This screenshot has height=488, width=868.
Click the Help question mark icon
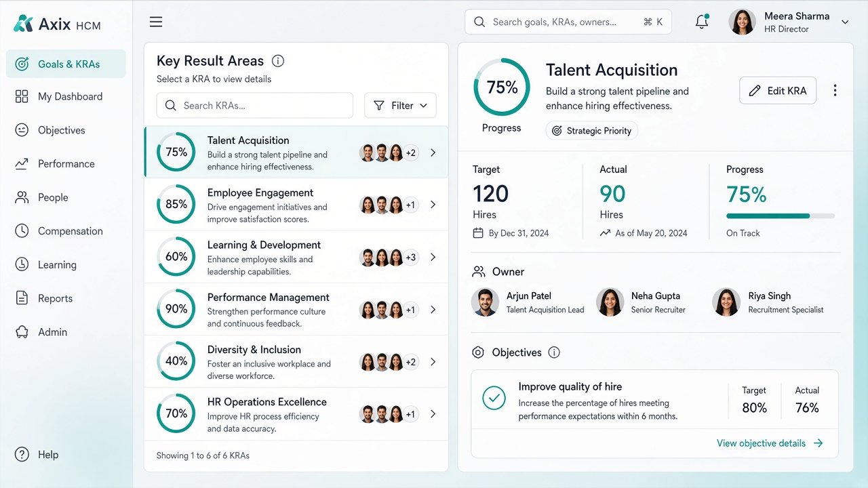[22, 455]
